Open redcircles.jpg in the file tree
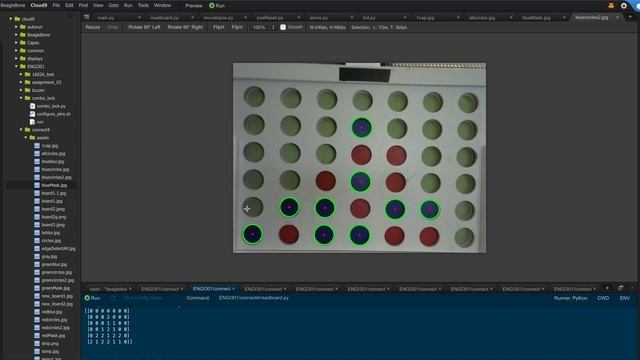This screenshot has width=640, height=360. click(54, 320)
